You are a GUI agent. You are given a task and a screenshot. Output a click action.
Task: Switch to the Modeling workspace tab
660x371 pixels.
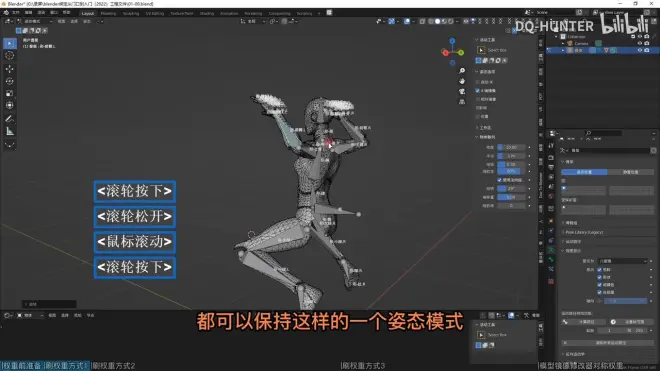(x=108, y=13)
